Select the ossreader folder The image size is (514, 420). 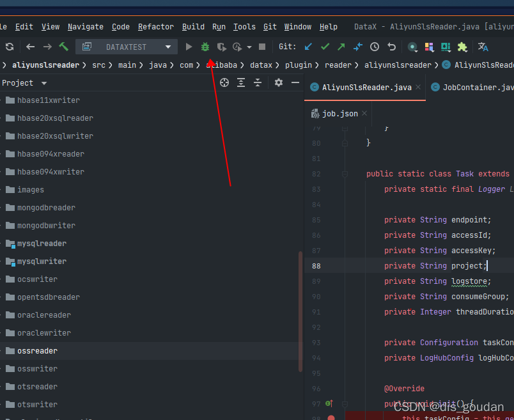click(x=37, y=351)
